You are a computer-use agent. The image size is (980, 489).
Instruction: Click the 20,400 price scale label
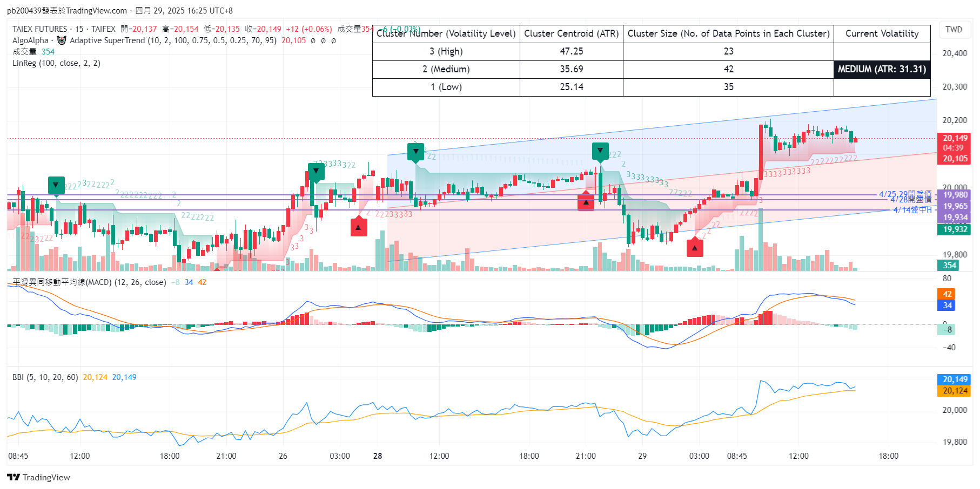pos(955,53)
